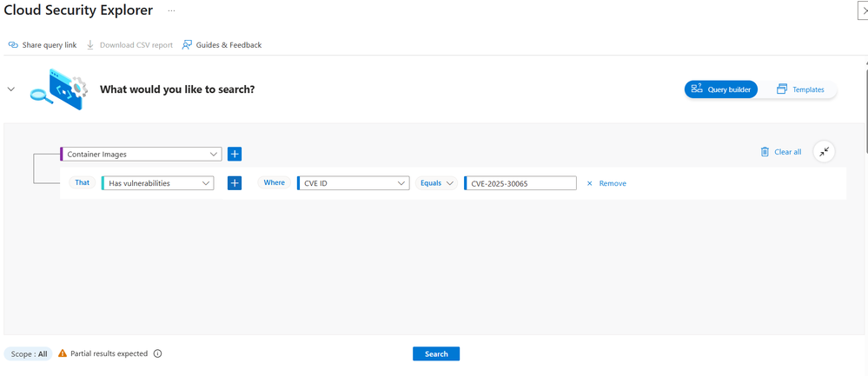Screen dimensions: 868x376
Task: Click the CVE-2025-30065 value field
Action: 520,183
